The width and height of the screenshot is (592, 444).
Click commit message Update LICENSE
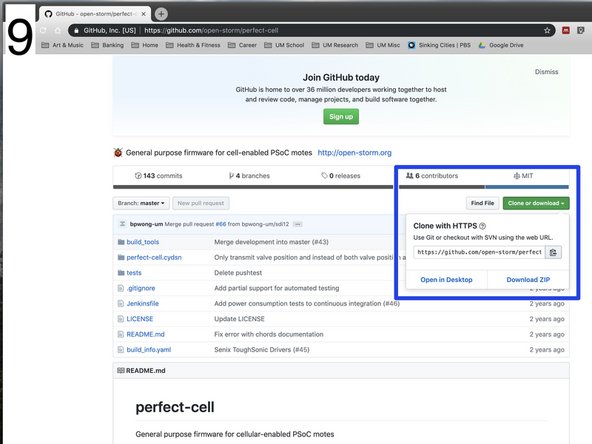(239, 319)
